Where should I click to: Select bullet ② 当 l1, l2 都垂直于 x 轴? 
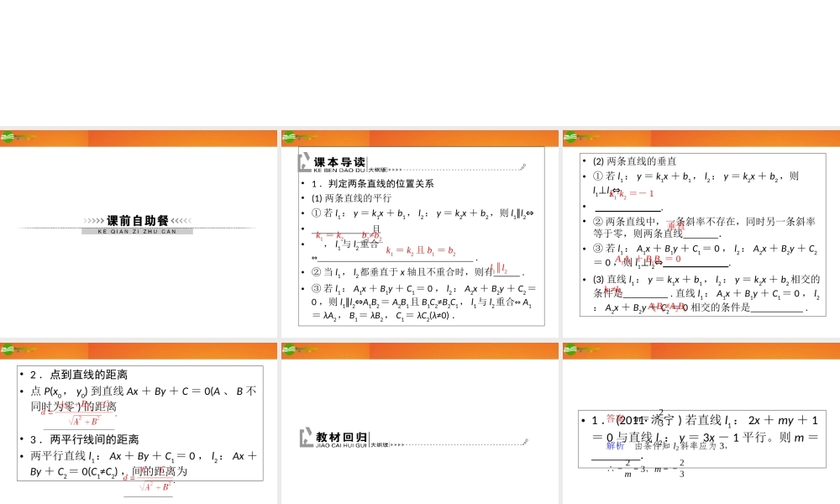[417, 272]
